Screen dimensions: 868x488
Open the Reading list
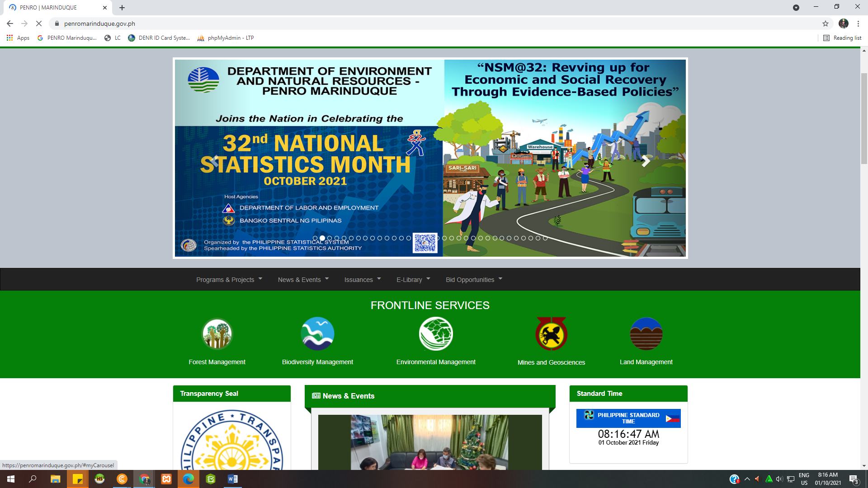(842, 38)
